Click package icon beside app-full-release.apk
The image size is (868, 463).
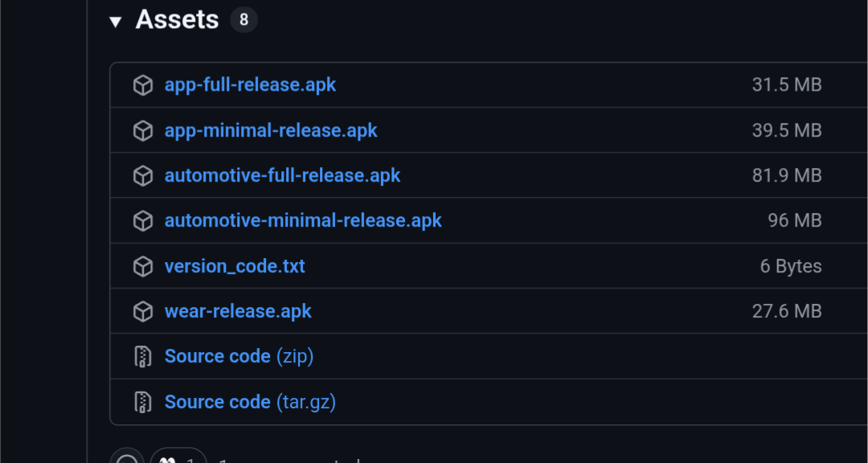tap(143, 85)
